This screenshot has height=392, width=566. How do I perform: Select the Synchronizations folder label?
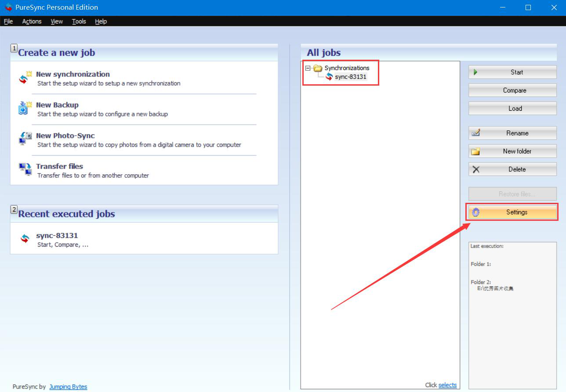coord(347,68)
